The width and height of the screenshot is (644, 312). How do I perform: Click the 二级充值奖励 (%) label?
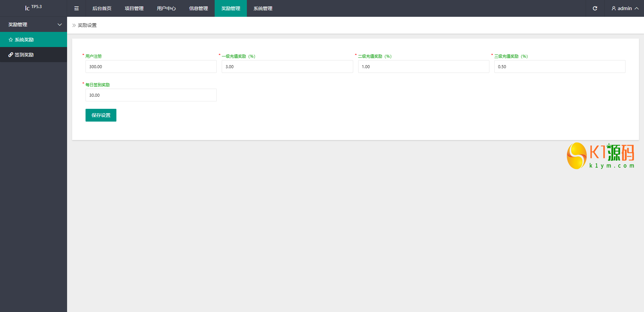[x=375, y=56]
